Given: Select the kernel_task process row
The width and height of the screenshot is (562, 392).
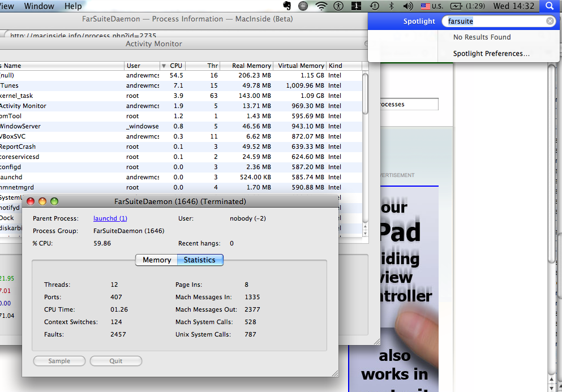Looking at the screenshot, I should click(x=181, y=96).
